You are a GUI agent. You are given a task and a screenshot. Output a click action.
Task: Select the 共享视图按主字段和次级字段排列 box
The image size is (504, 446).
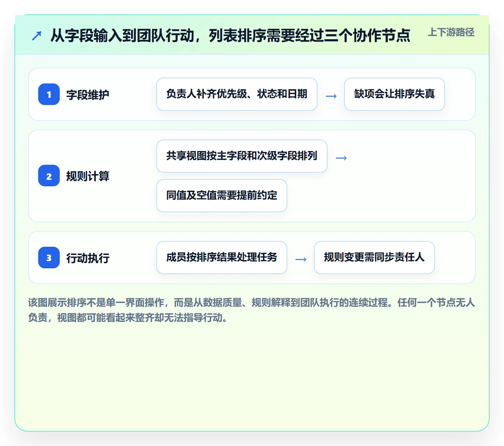coord(242,156)
